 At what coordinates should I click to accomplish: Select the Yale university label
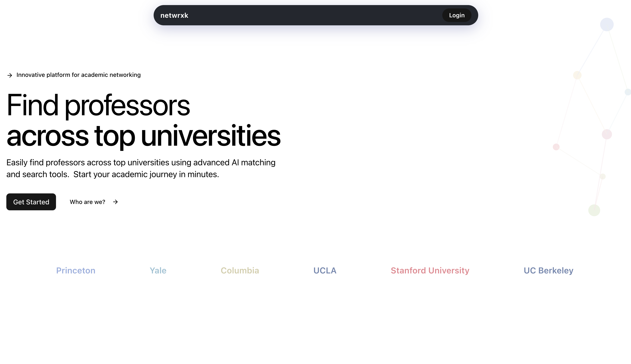[x=158, y=270]
